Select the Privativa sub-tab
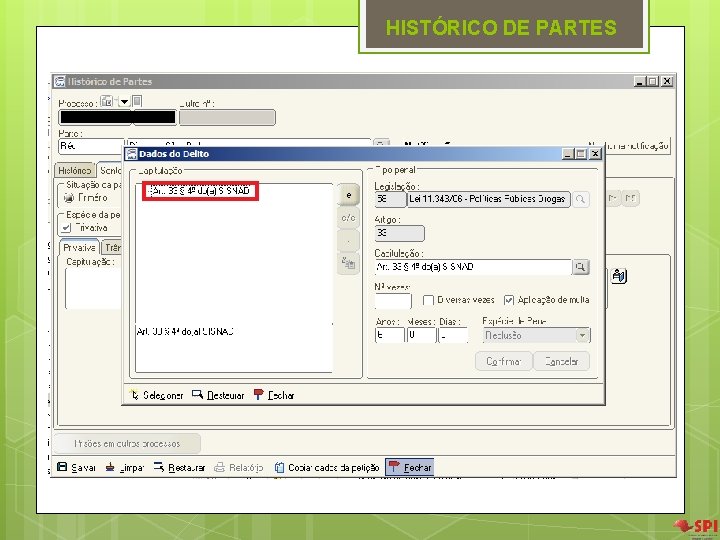720x540 pixels. 79,248
